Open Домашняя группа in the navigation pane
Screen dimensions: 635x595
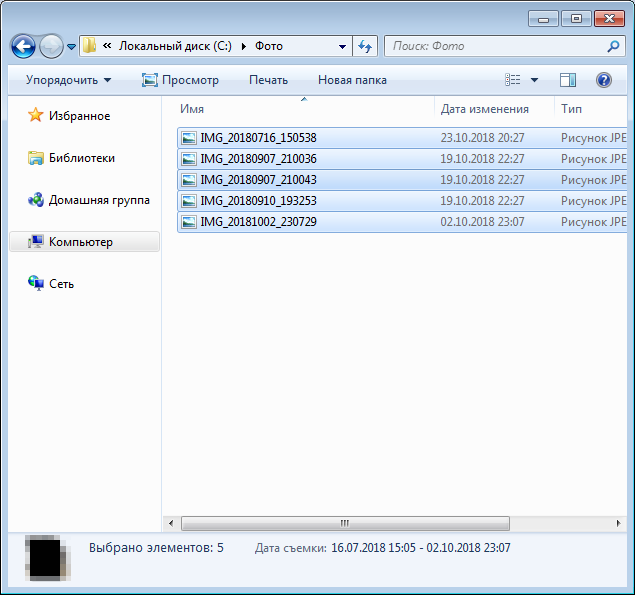point(99,200)
